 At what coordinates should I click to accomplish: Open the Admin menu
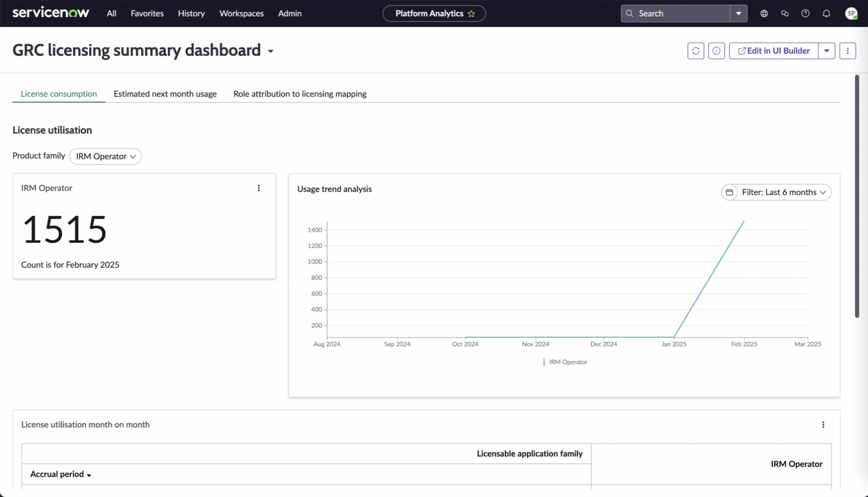(x=290, y=13)
